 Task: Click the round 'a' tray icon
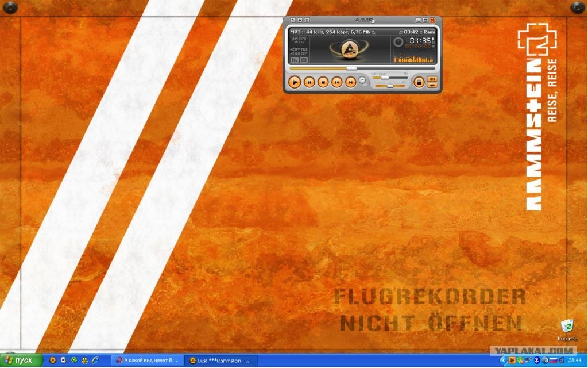tap(546, 361)
